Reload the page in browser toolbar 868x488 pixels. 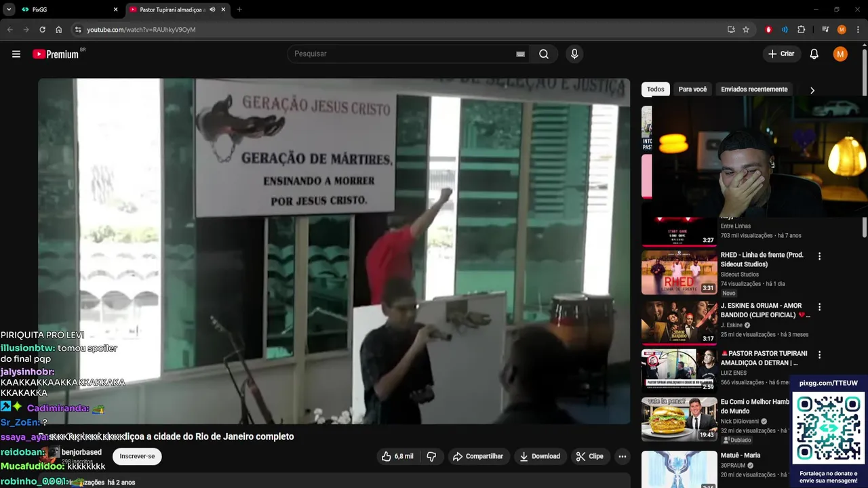(42, 30)
